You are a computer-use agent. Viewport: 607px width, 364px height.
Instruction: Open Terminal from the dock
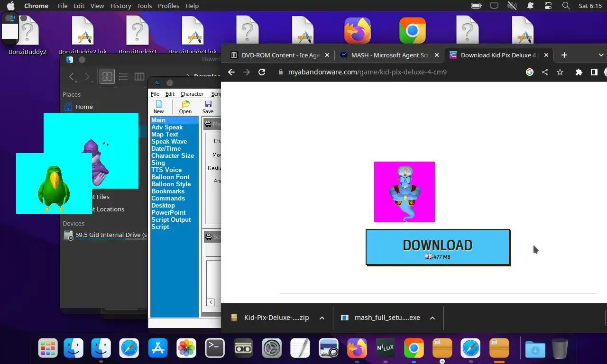coord(214,348)
